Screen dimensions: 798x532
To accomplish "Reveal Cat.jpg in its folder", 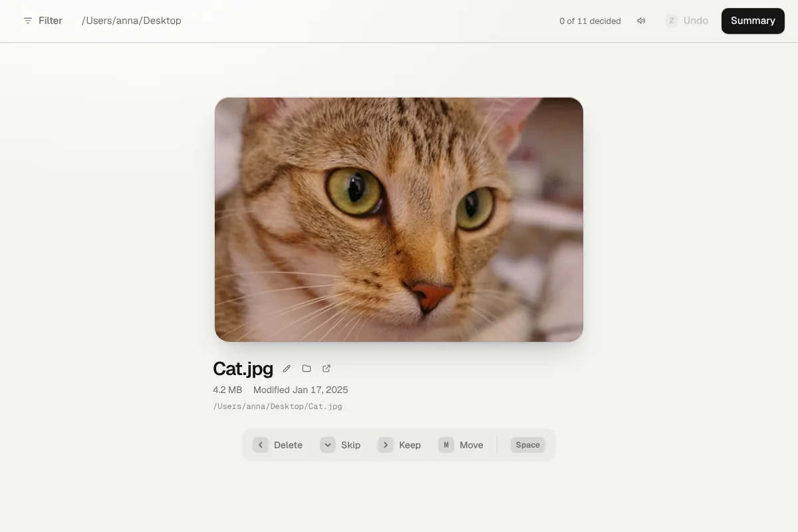I will tap(307, 368).
